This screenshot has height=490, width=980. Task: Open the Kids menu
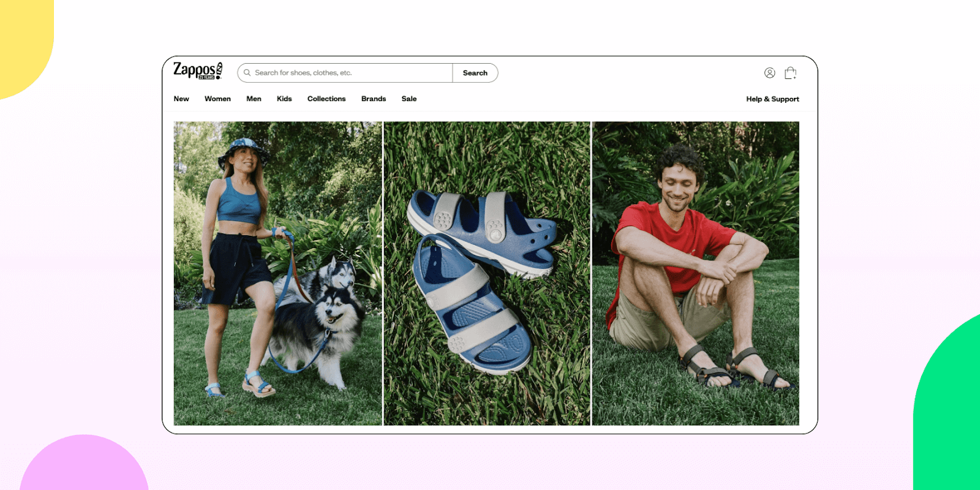pyautogui.click(x=284, y=99)
